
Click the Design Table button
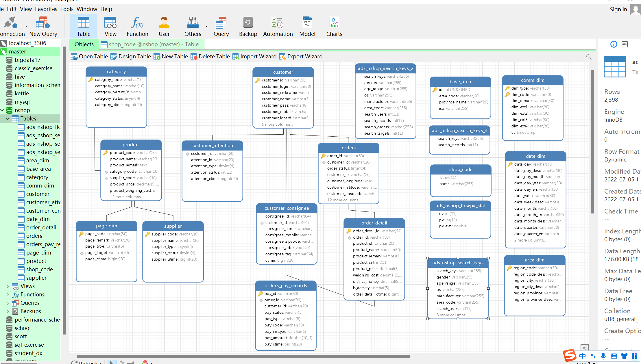(132, 56)
